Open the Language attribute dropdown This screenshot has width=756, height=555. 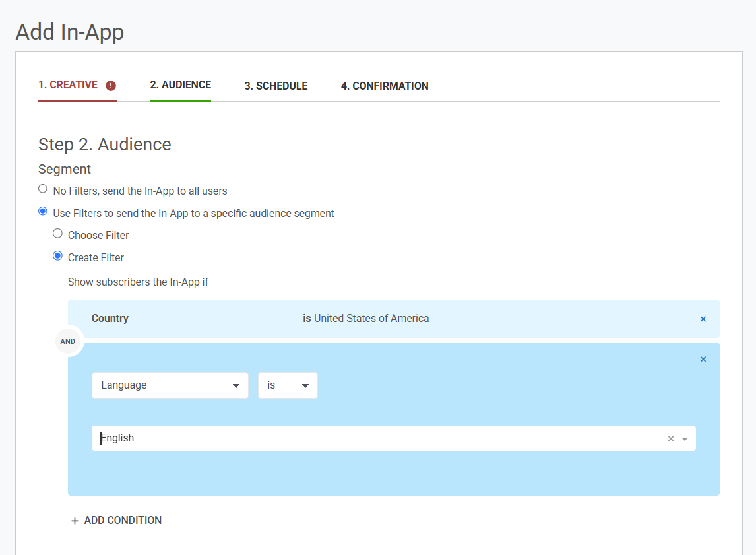tap(170, 385)
